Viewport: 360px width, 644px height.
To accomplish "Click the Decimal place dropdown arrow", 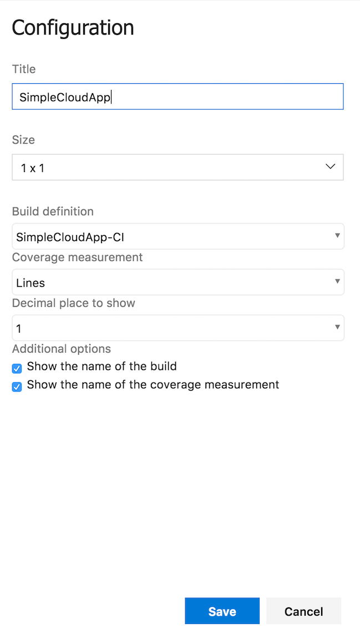I will click(x=337, y=327).
